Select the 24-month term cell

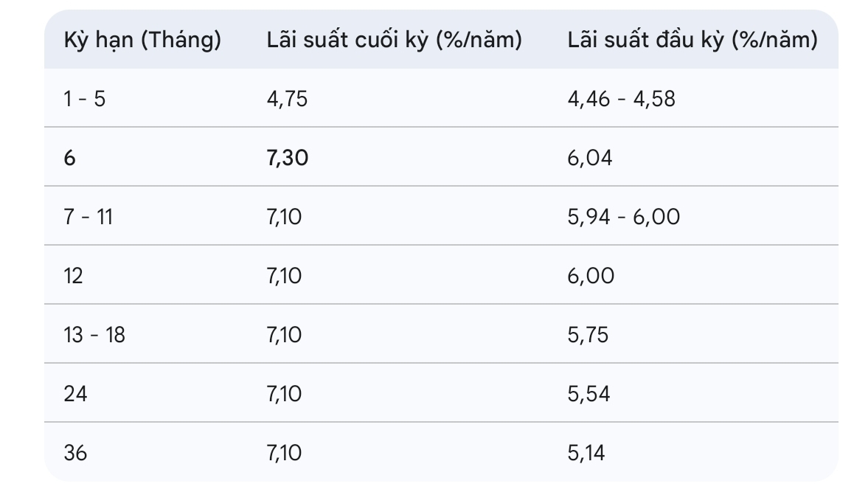click(75, 394)
